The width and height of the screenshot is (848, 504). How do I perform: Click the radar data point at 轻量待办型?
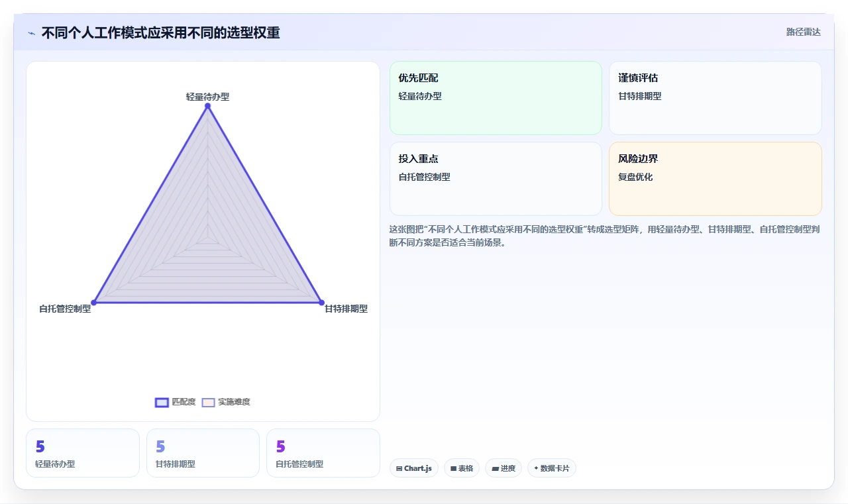[207, 106]
